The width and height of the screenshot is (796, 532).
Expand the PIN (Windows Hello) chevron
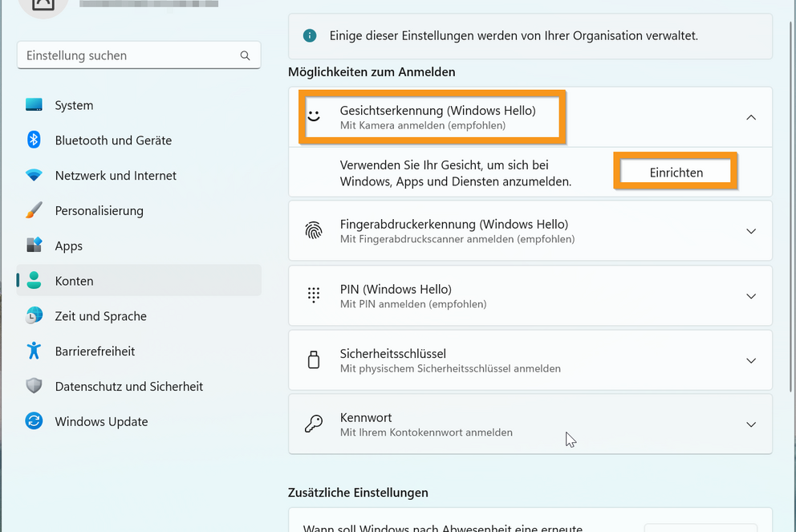[751, 296]
